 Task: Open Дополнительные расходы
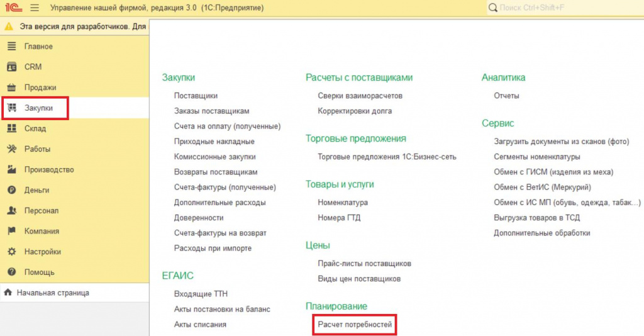coord(219,203)
